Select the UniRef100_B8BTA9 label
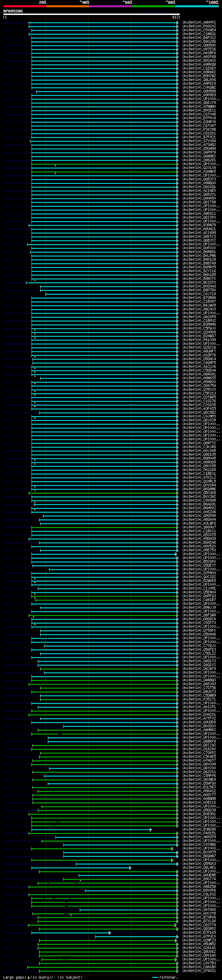Screen dimensions: 222x980 (199, 263)
